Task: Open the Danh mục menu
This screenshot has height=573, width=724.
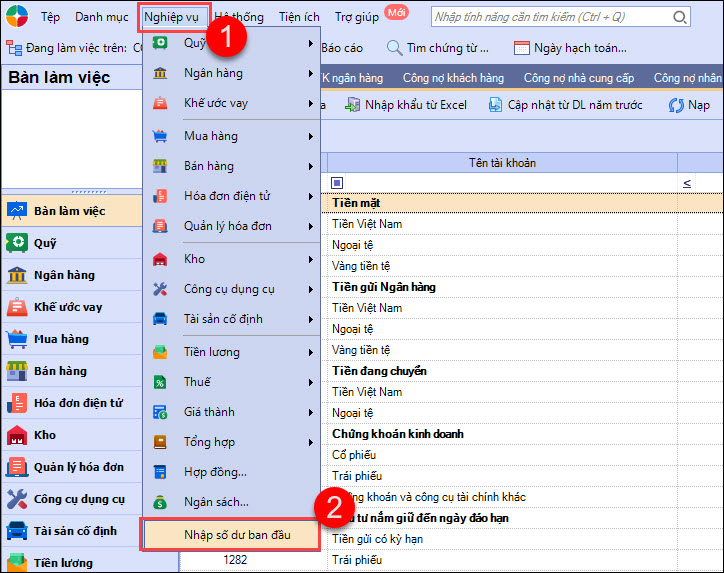Action: tap(100, 17)
